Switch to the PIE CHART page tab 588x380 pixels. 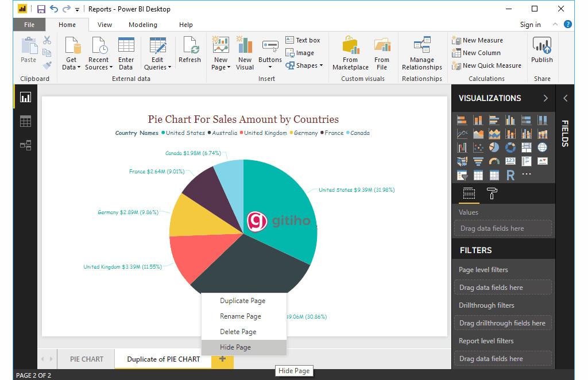tap(87, 359)
